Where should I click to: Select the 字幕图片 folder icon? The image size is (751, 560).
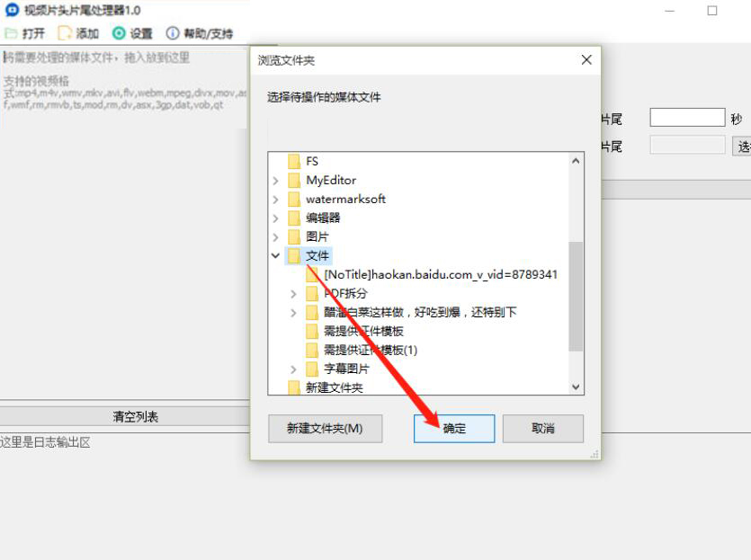point(312,369)
